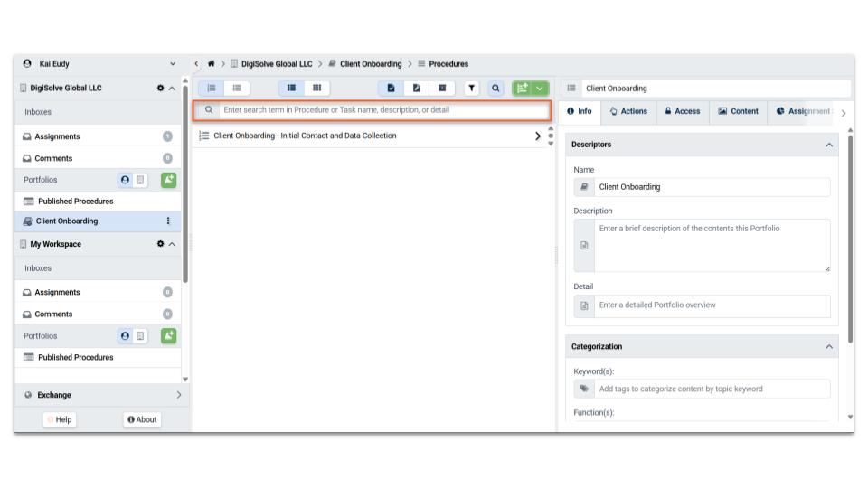Click the left sidebar vertical scrollbar
This screenshot has height=488, width=868.
click(x=184, y=183)
